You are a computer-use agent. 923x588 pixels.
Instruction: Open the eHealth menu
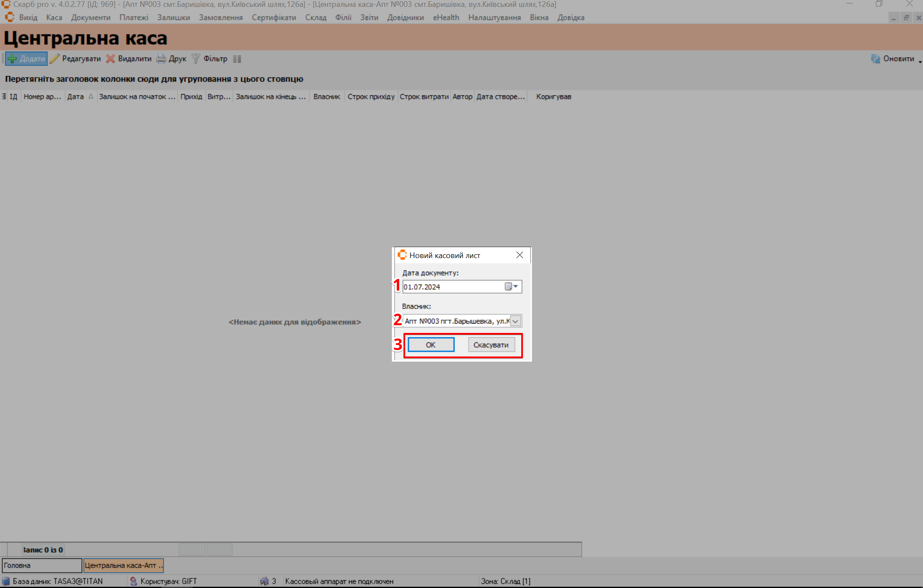(446, 18)
